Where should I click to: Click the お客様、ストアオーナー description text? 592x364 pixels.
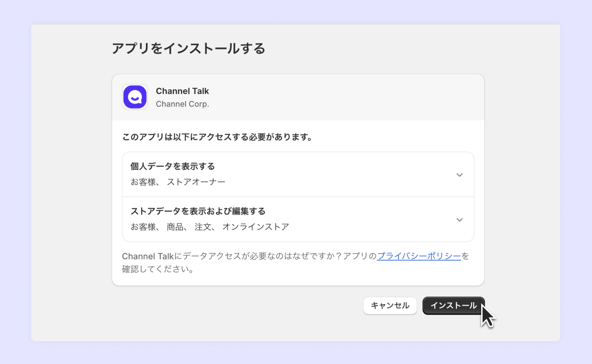(x=178, y=182)
